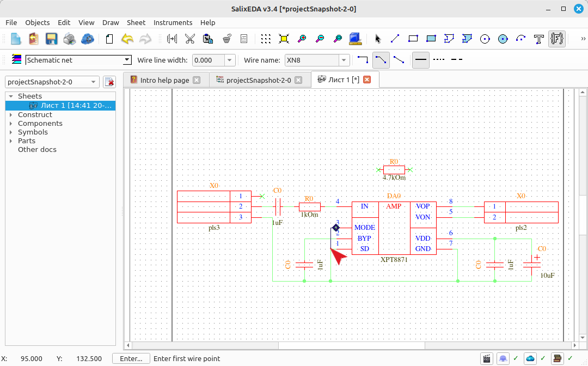Open the blue 3D cube view
Screen dimensions: 588x366
click(355, 39)
